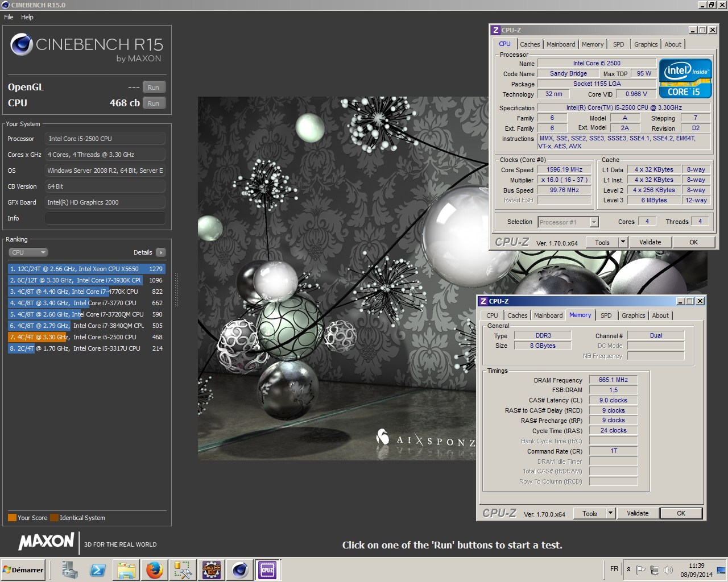The width and height of the screenshot is (728, 582).
Task: Switch to SPD tab in upper CPU-Z
Action: [619, 44]
